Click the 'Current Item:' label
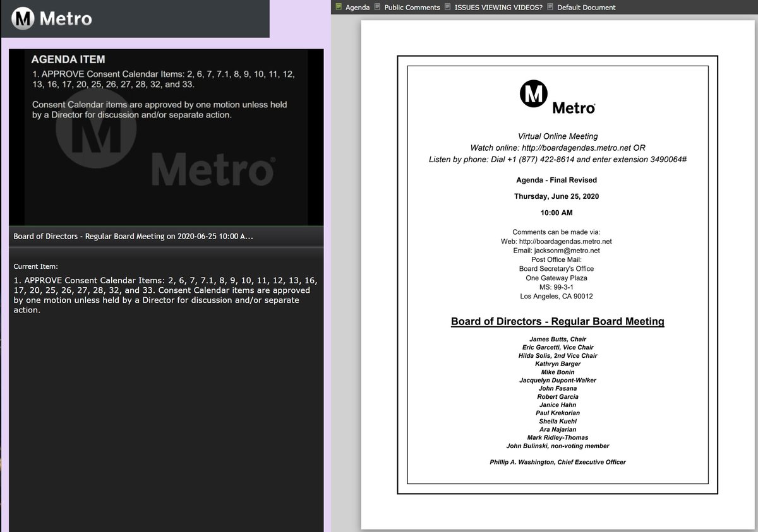758x532 pixels. coord(35,267)
